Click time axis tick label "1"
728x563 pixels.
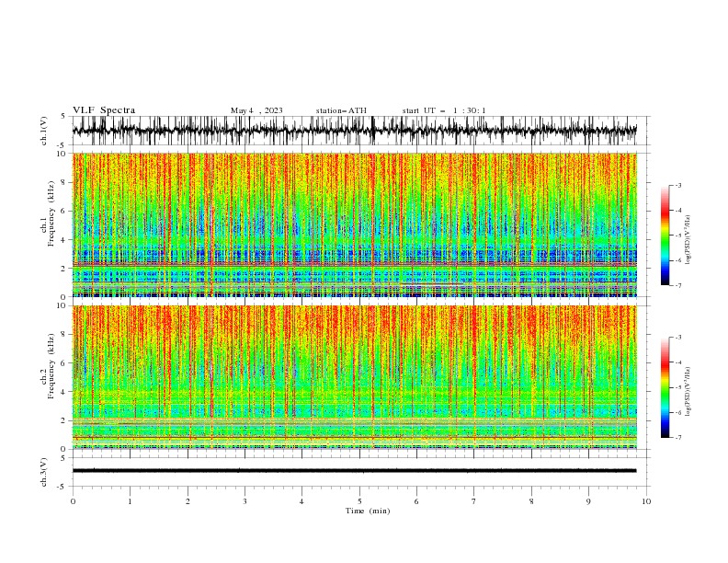(130, 501)
